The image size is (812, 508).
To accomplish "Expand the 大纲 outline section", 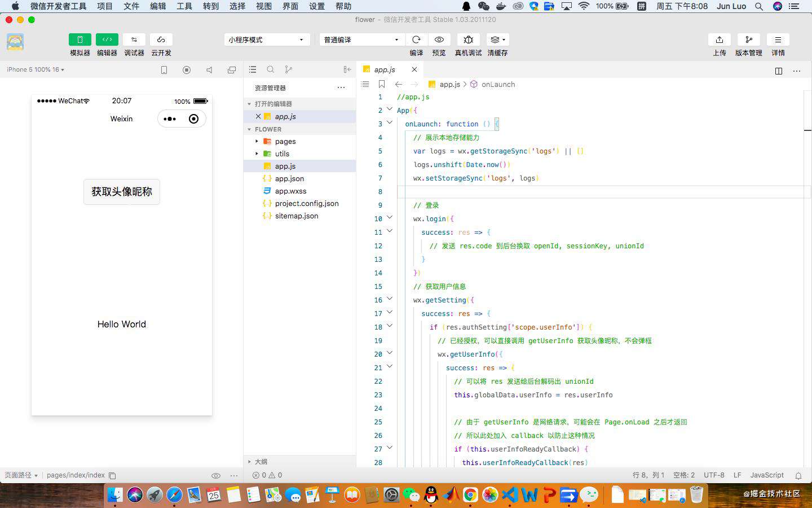I will coord(299,461).
